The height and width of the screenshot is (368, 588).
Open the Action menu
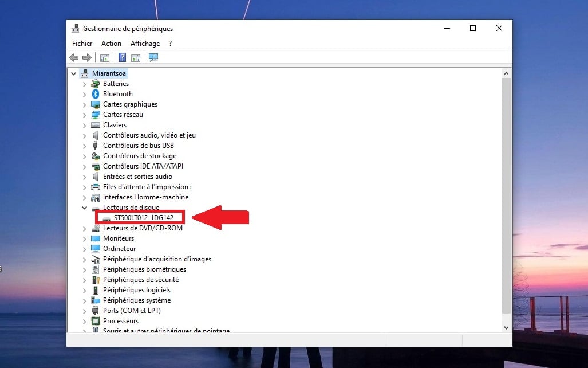point(111,43)
